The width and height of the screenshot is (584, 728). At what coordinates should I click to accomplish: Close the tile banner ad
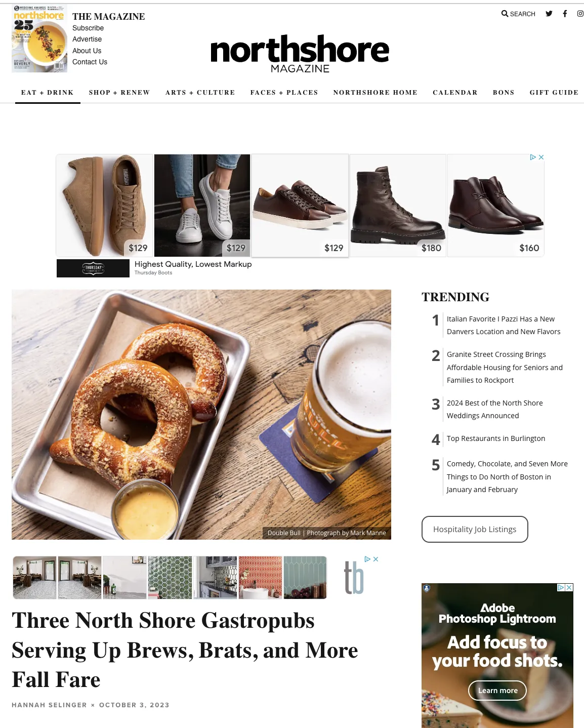pos(376,559)
